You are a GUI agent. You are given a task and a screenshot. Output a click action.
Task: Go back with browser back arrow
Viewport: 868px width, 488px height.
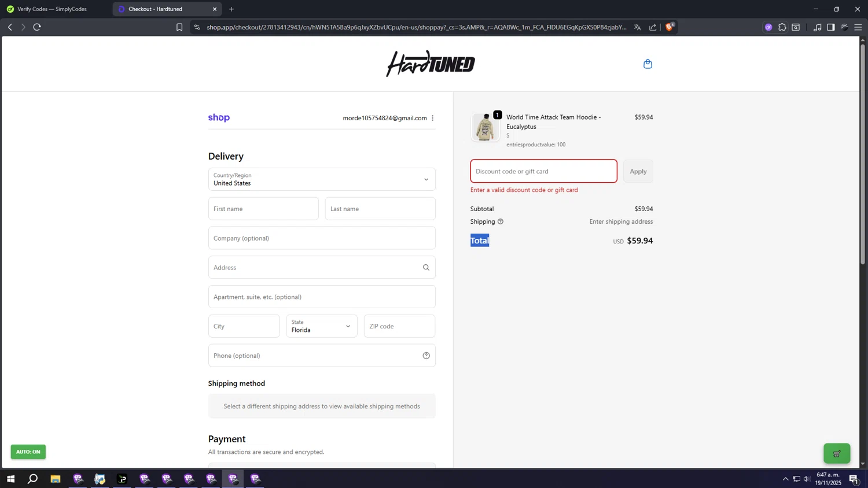pyautogui.click(x=10, y=27)
